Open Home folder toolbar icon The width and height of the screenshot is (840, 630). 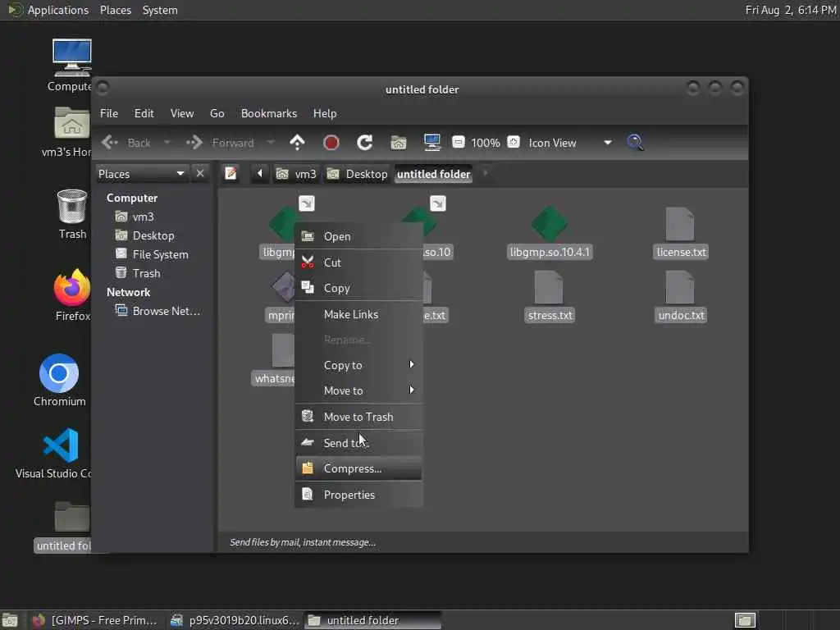[398, 143]
